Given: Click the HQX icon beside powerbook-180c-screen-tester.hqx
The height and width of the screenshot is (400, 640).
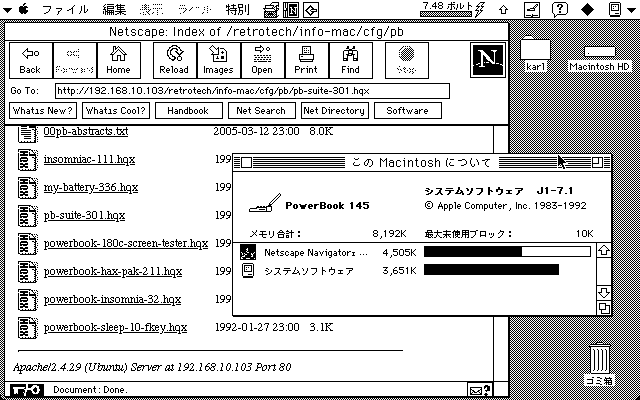Looking at the screenshot, I should tap(27, 244).
